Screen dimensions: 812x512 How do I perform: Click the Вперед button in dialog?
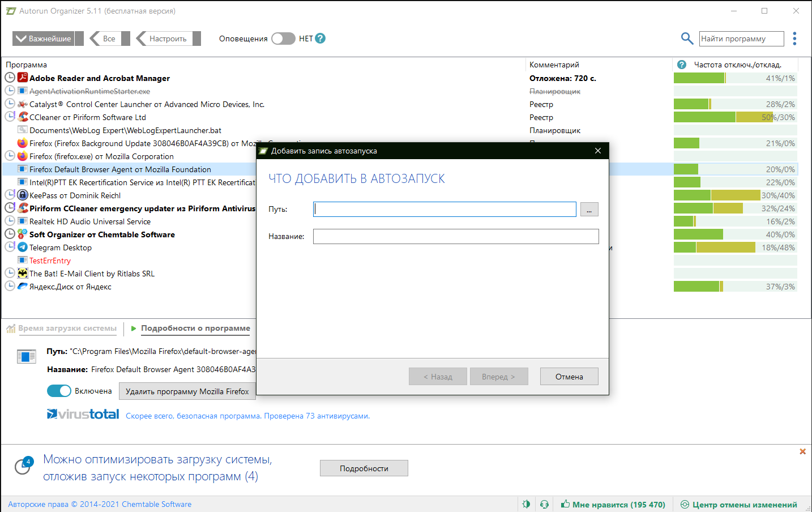pos(499,377)
